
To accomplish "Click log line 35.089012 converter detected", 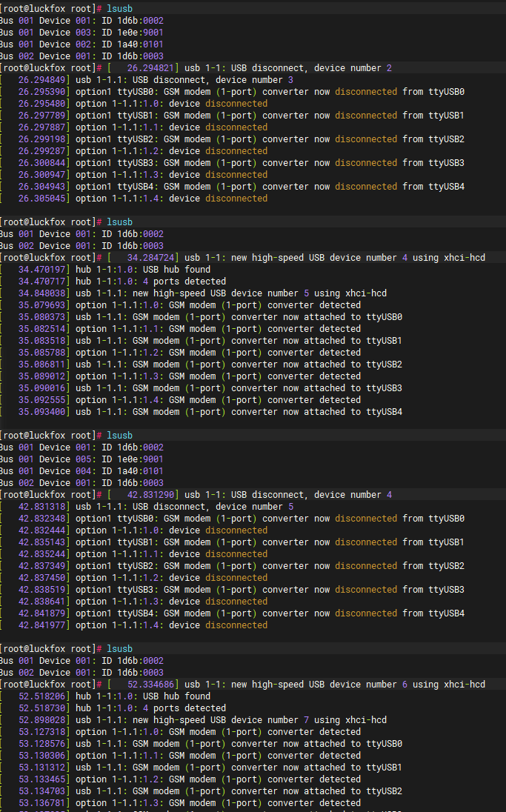I will pos(181,376).
